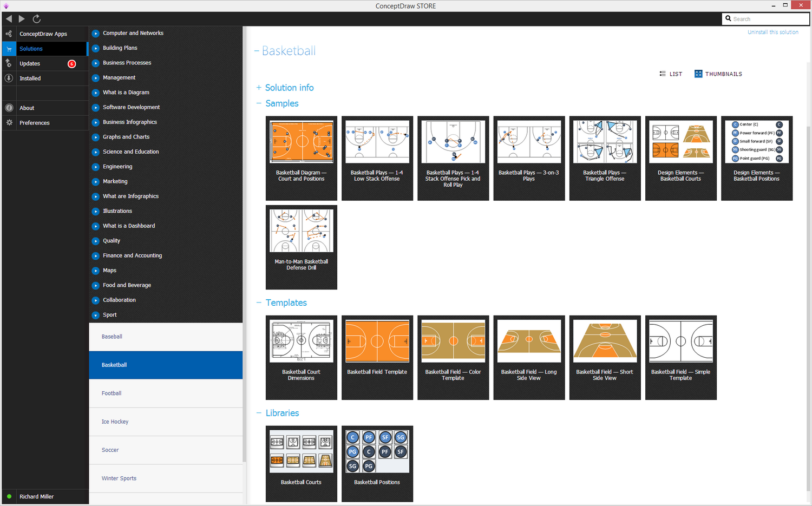The image size is (812, 506).
Task: Open the ConceptDraw Apps section
Action: pyautogui.click(x=45, y=34)
